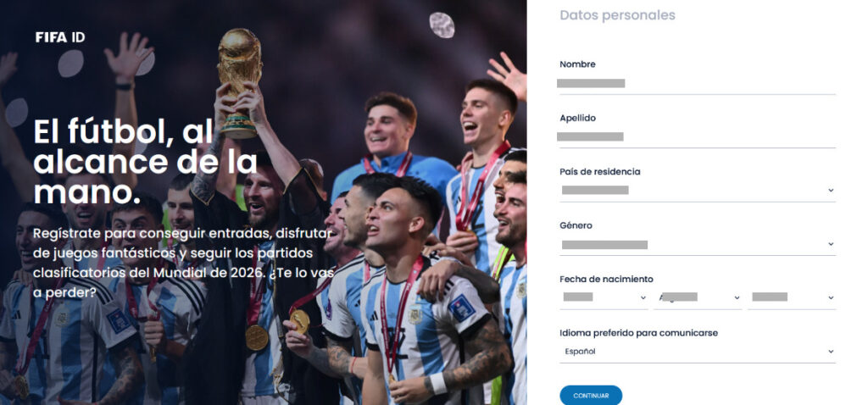Click the language selector chevron arrow

[x=831, y=352]
